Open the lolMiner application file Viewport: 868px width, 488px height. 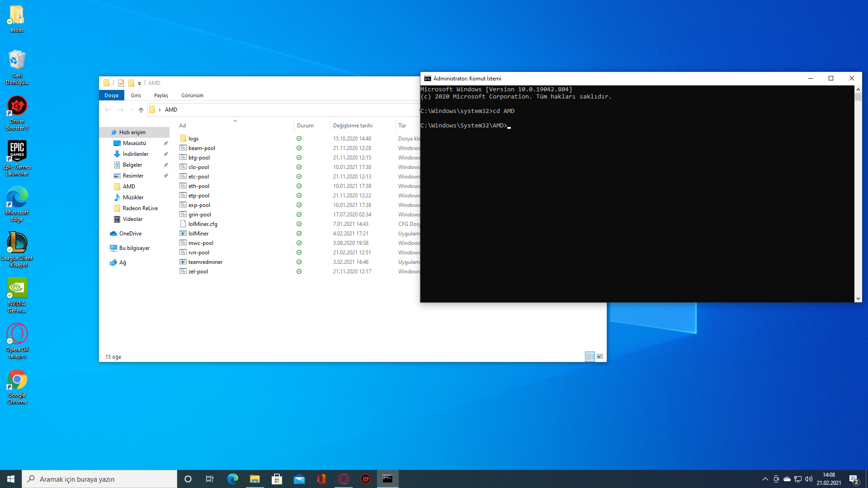click(198, 234)
